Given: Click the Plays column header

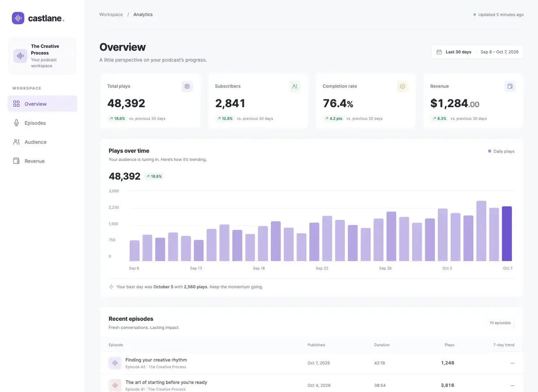Looking at the screenshot, I should tap(449, 345).
